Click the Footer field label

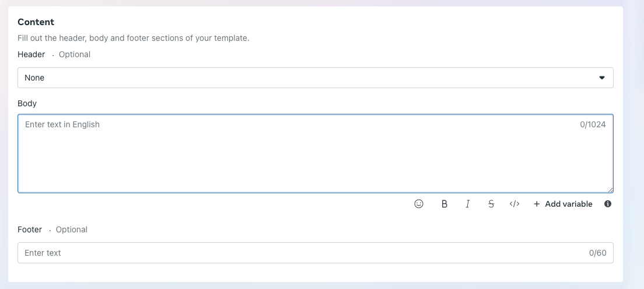coord(30,229)
